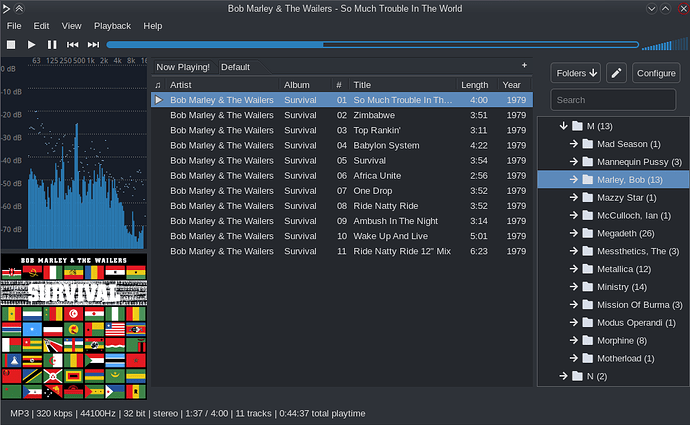Expand the Megadeth (26) folder

tap(573, 233)
